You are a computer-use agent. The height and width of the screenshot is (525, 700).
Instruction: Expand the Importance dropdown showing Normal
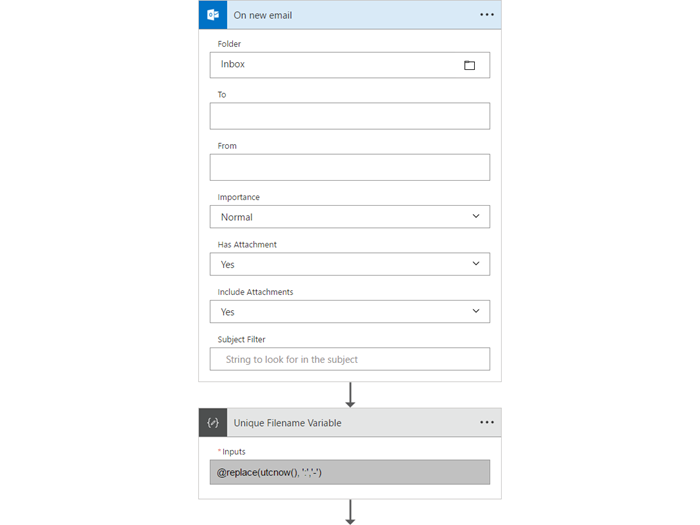point(475,217)
